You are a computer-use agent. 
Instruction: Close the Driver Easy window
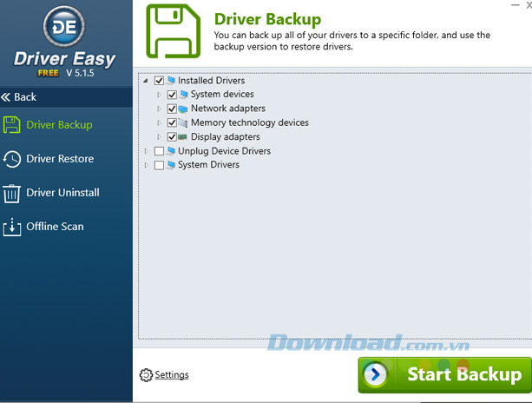(x=529, y=4)
